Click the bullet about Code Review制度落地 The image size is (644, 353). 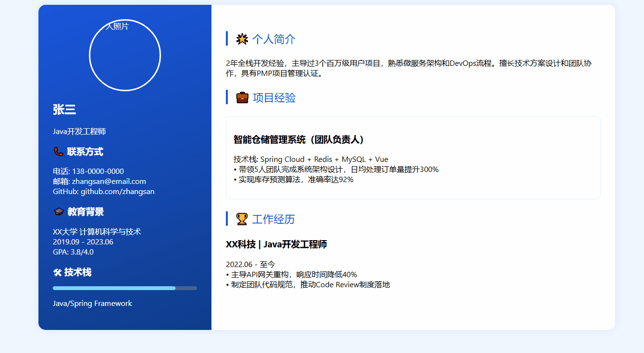[x=308, y=285]
